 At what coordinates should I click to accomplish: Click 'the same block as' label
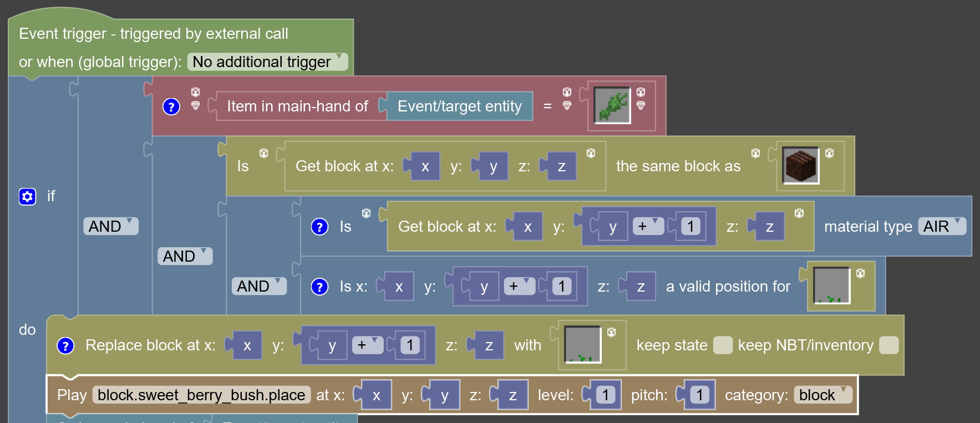pos(678,166)
